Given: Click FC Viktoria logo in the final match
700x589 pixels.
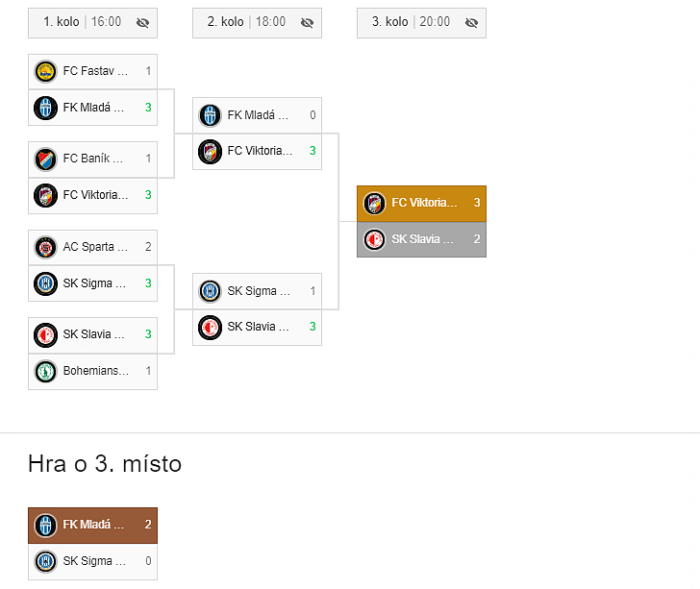Looking at the screenshot, I should point(374,203).
